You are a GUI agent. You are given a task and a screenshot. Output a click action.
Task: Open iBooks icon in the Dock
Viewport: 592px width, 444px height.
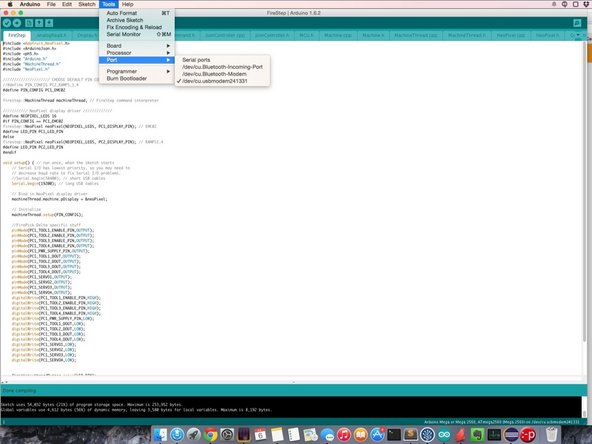[361, 435]
